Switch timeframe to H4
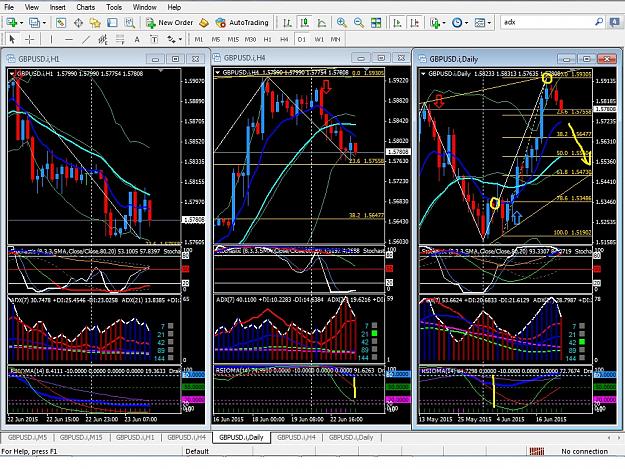Screen dimensions: 625x469 [284, 39]
